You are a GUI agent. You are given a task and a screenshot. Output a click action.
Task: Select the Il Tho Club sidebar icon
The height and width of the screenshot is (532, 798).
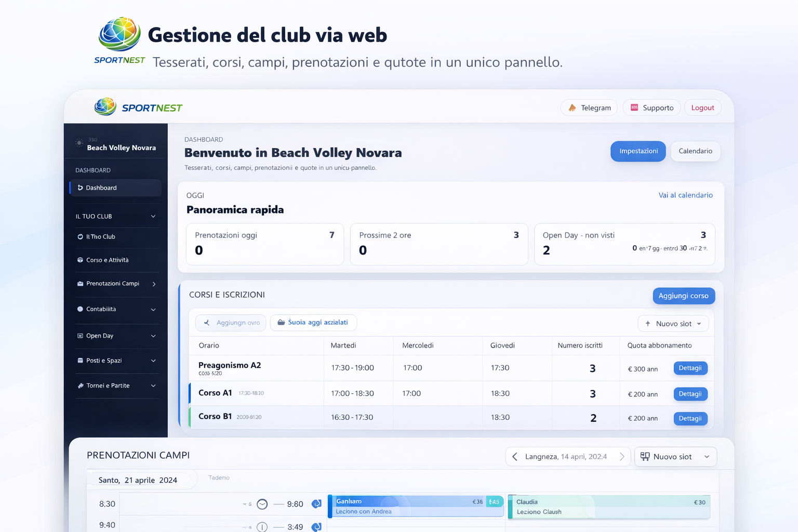point(81,236)
